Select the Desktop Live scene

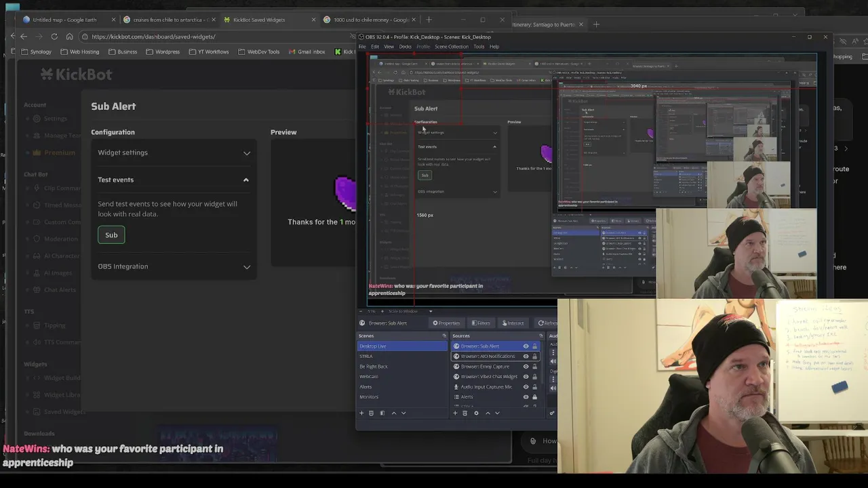pos(402,346)
